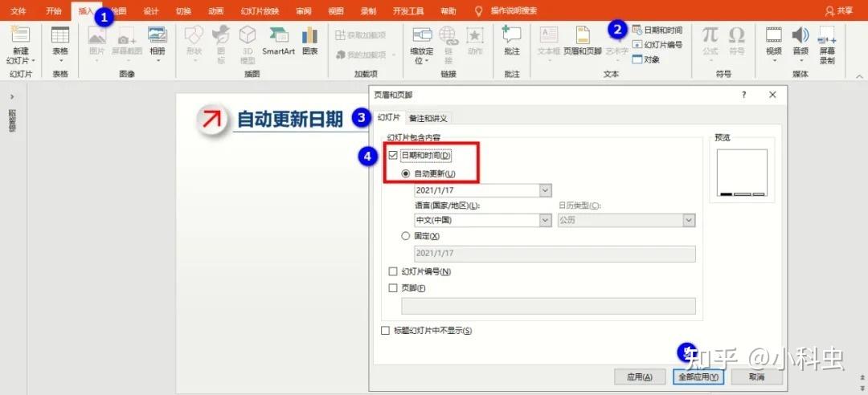The height and width of the screenshot is (395, 868).
Task: Click the Screenshot (屏幕截图) icon
Action: coord(127,35)
